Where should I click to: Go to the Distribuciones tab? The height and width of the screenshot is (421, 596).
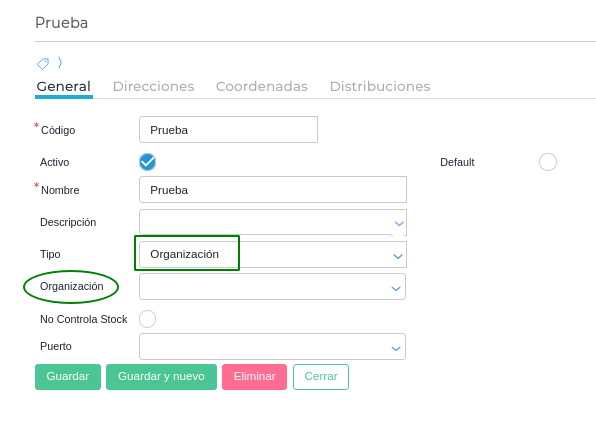coord(380,86)
